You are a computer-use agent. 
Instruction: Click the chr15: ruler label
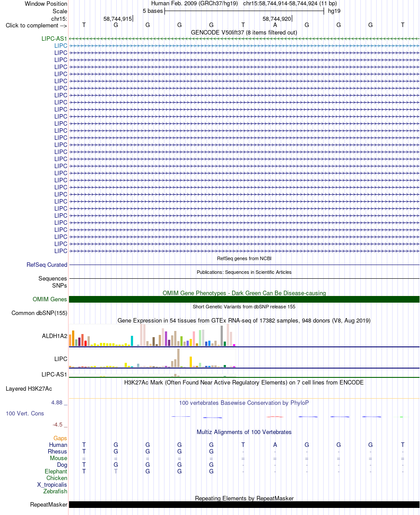(59, 19)
